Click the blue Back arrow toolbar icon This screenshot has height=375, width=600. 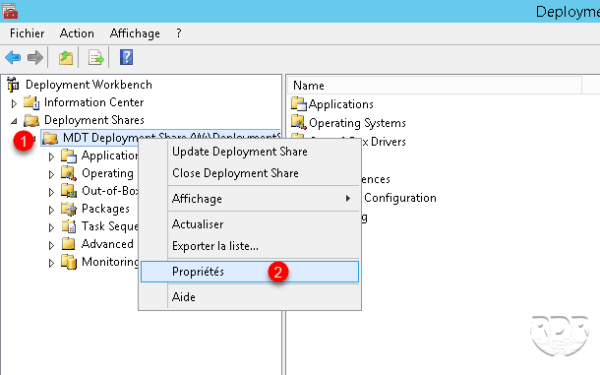pyautogui.click(x=13, y=58)
